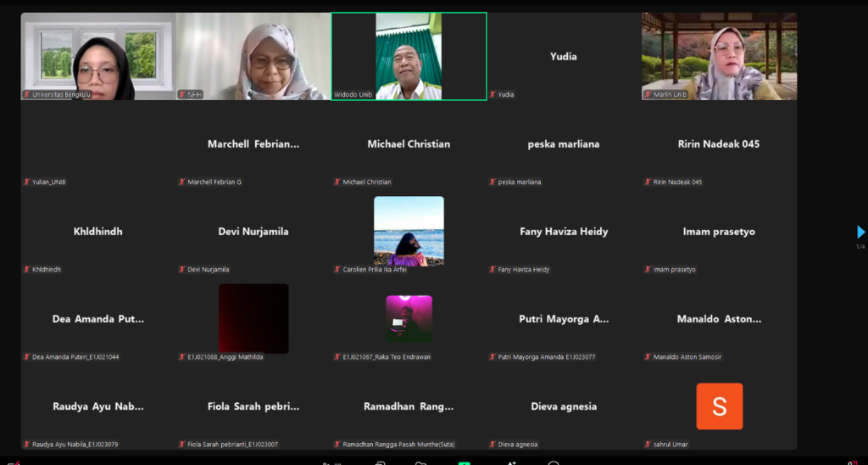Click muted mic icon beside Marchell Febrian G label
Screen dimensions: 868x465
(x=181, y=182)
